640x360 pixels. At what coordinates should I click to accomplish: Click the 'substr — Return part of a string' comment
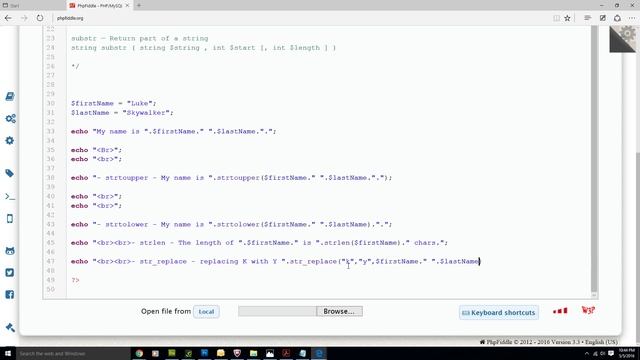[140, 38]
